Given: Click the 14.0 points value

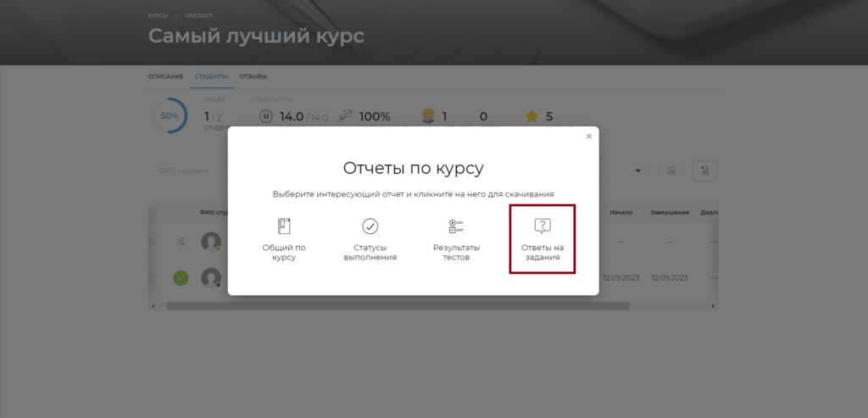Looking at the screenshot, I should 292,117.
